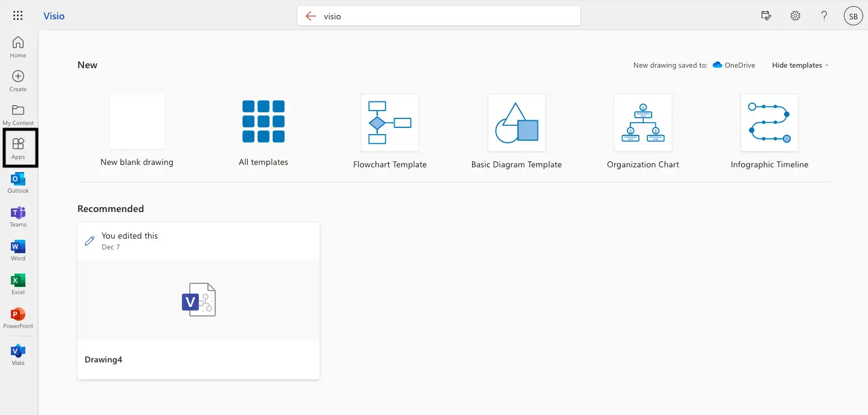This screenshot has width=868, height=415.
Task: Choose the Organization Chart thumbnail
Action: click(643, 123)
